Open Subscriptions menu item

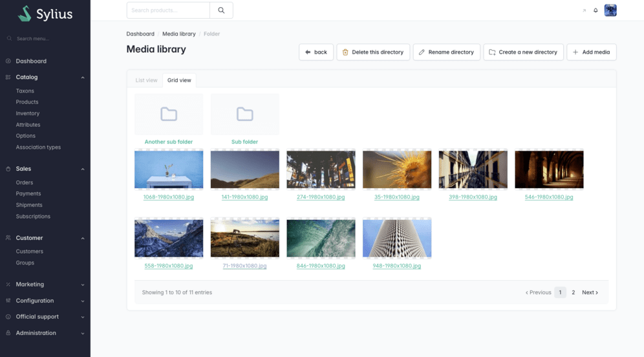coord(33,217)
